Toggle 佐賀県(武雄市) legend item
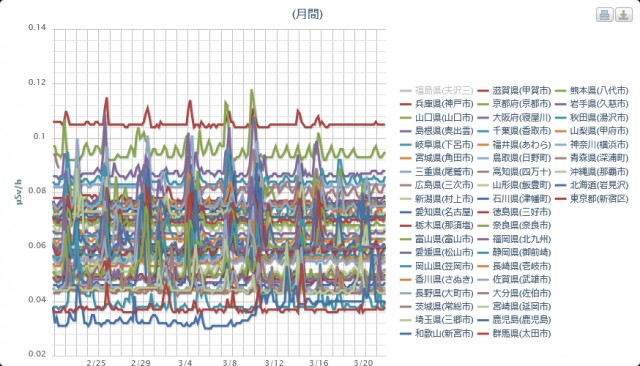Screen dimensions: 640x366 (514, 279)
